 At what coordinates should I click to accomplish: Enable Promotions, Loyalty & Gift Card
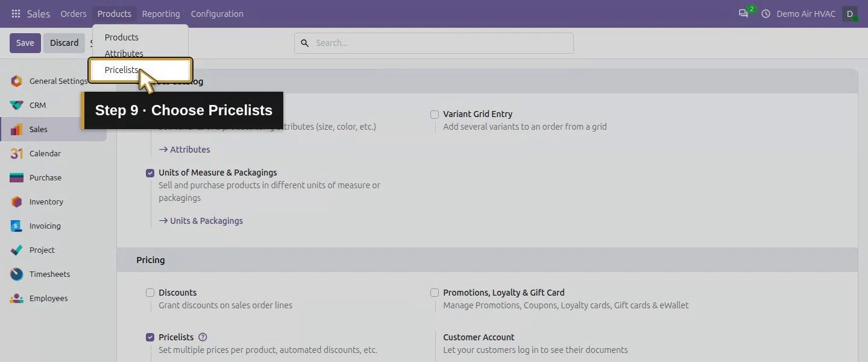click(x=435, y=293)
